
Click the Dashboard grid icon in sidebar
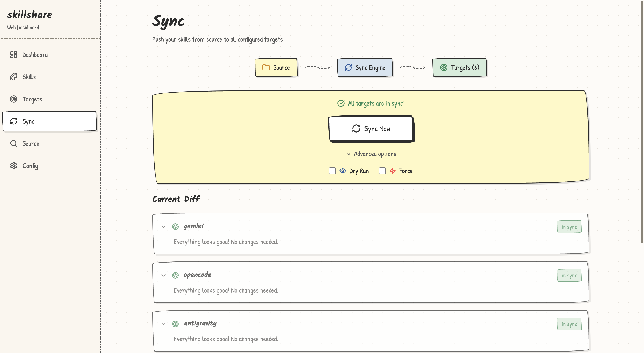pyautogui.click(x=13, y=55)
